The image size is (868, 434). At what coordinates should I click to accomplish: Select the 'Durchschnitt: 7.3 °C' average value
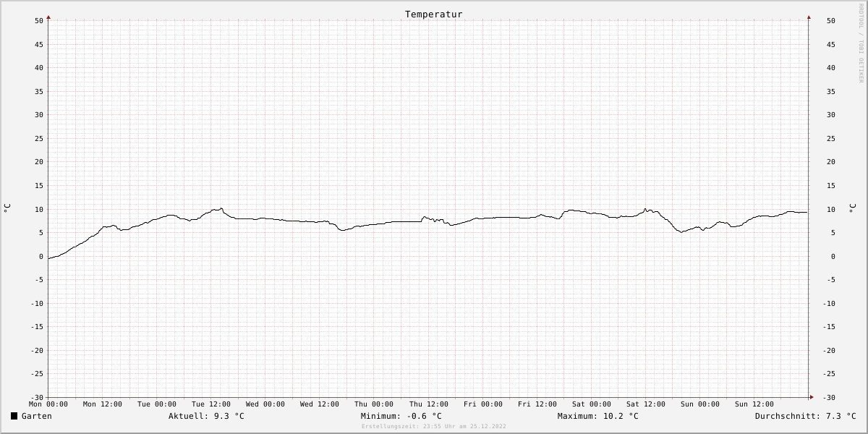point(806,416)
